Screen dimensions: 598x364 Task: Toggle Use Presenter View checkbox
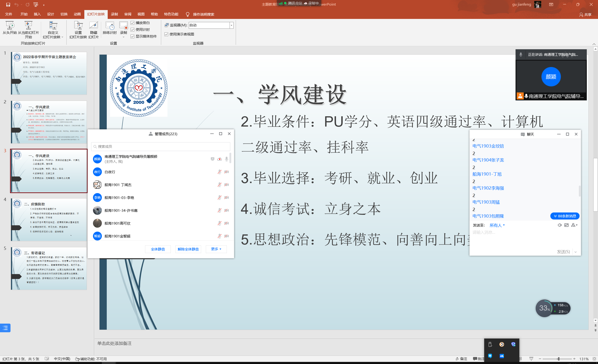click(x=167, y=34)
